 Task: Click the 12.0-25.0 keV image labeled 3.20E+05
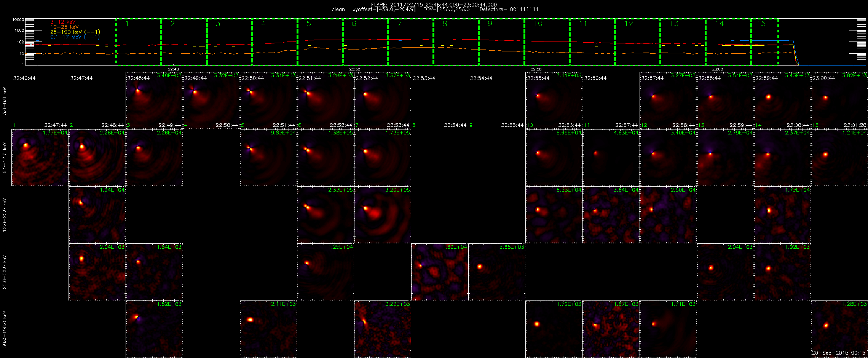[x=383, y=215]
